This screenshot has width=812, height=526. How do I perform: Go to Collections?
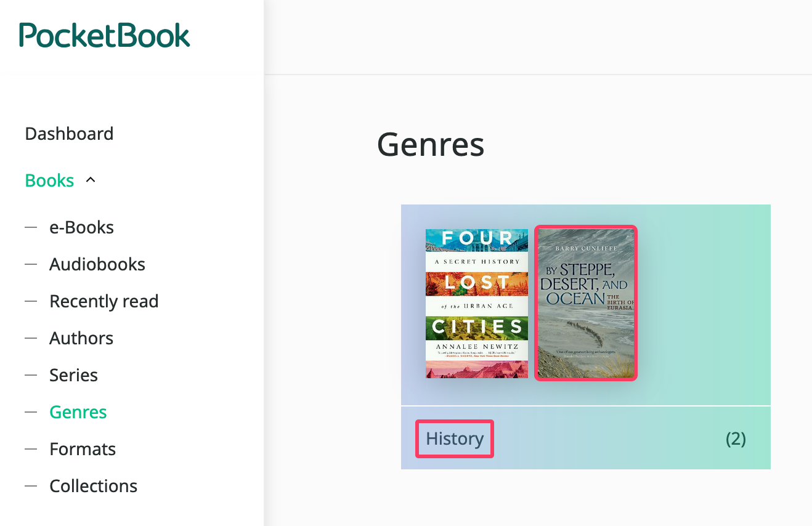point(93,486)
